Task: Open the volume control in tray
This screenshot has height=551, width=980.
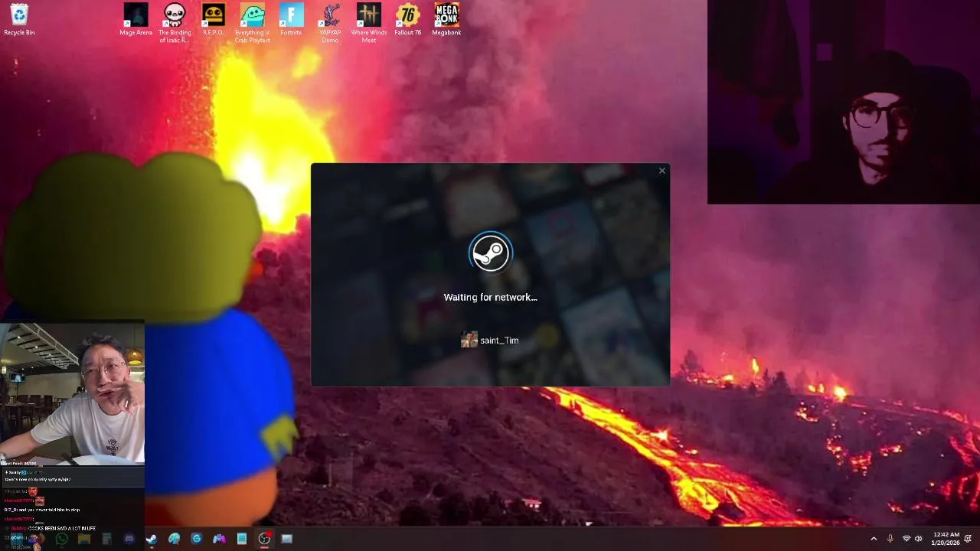Action: (918, 539)
